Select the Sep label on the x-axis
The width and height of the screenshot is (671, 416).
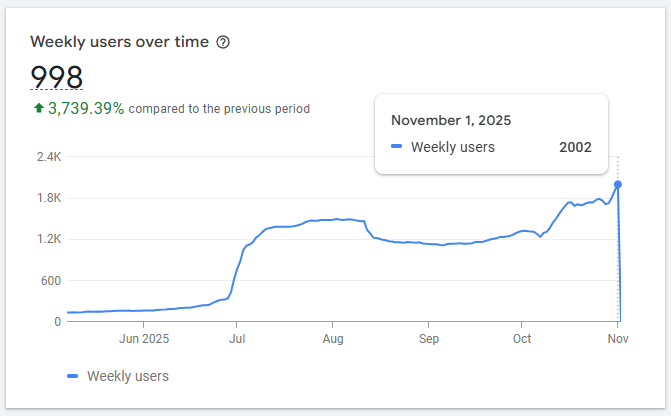(428, 338)
